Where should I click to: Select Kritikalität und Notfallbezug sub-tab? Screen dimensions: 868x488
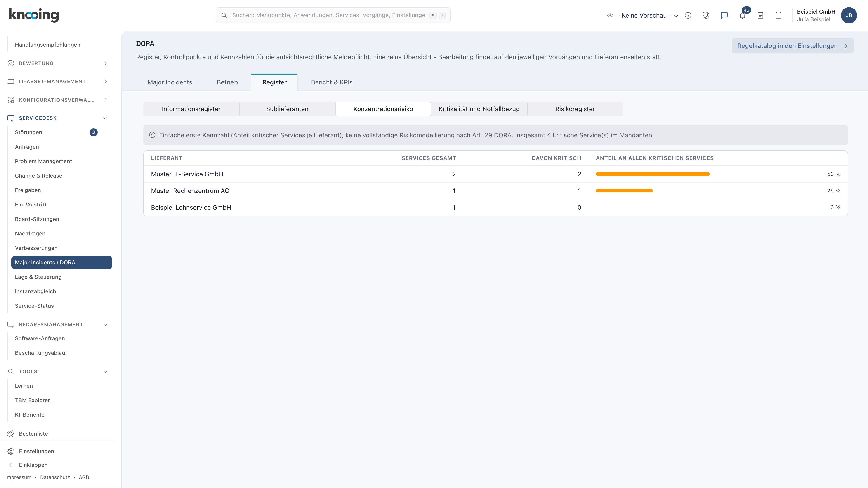click(x=479, y=109)
